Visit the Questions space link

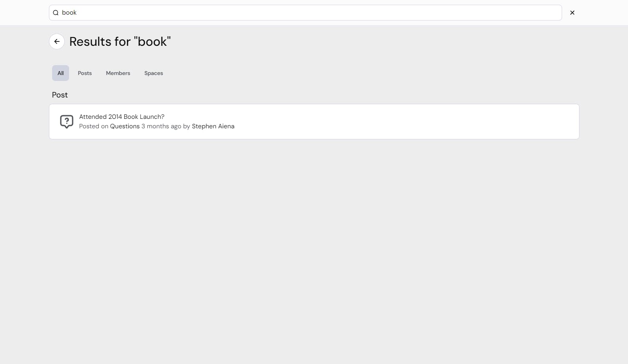[125, 126]
